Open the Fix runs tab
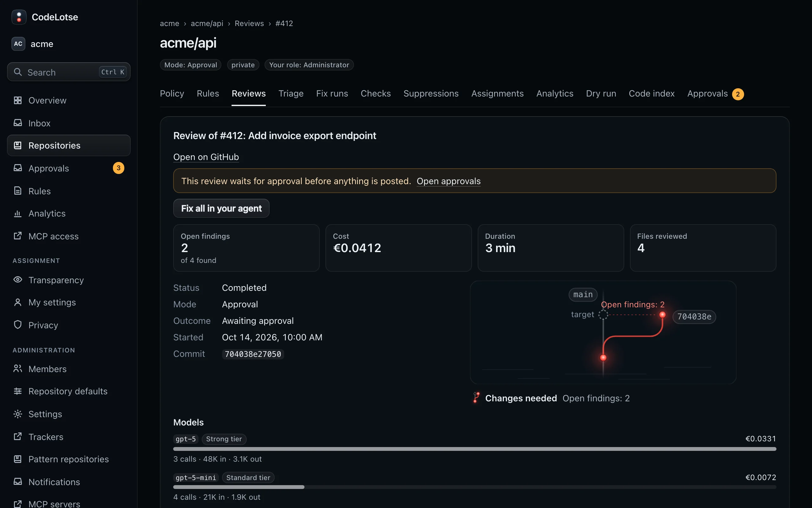The width and height of the screenshot is (812, 508). pyautogui.click(x=332, y=94)
